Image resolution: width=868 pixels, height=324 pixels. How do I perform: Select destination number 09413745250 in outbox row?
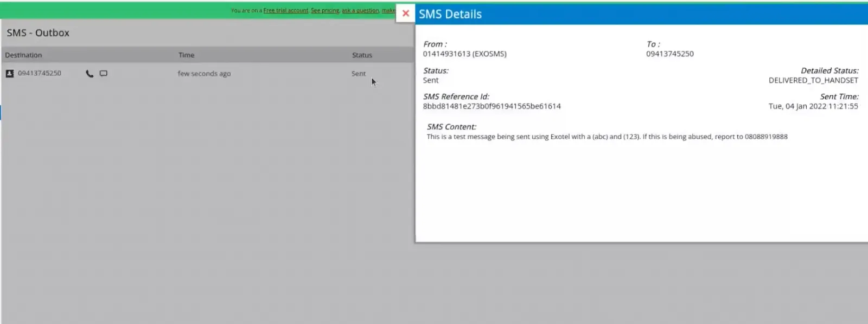coord(40,73)
